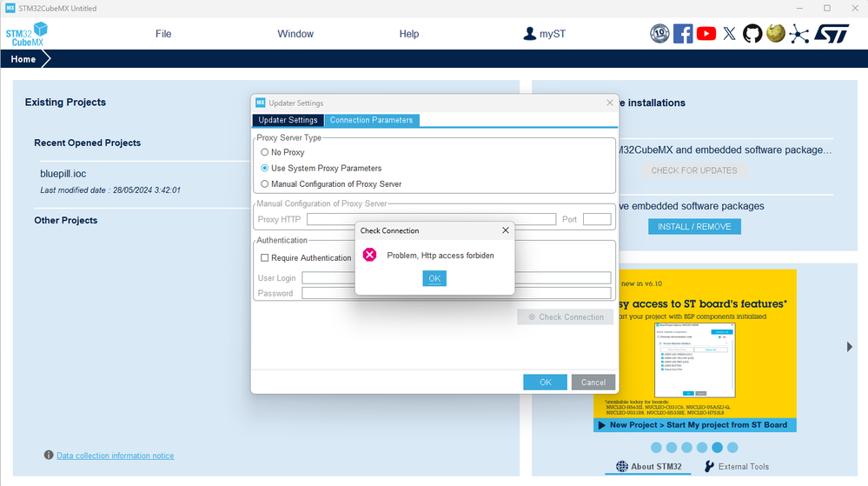Click the ST logo icon

click(x=832, y=34)
